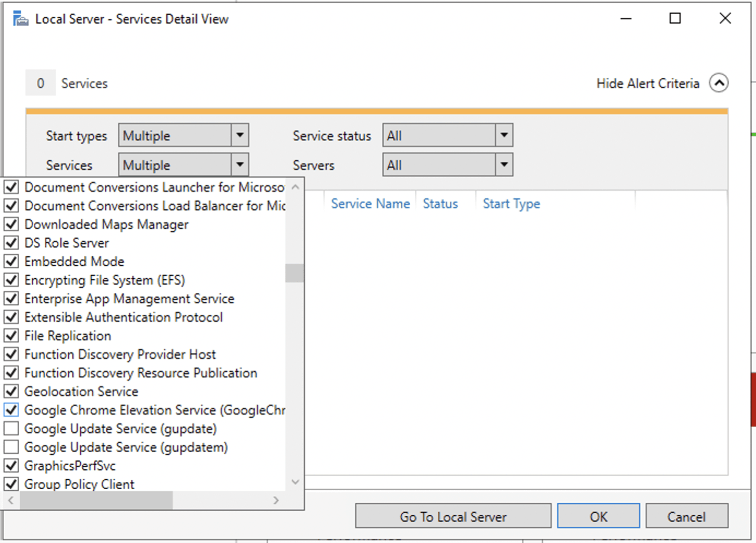Open the Servers dropdown list
756x543 pixels.
pos(503,165)
